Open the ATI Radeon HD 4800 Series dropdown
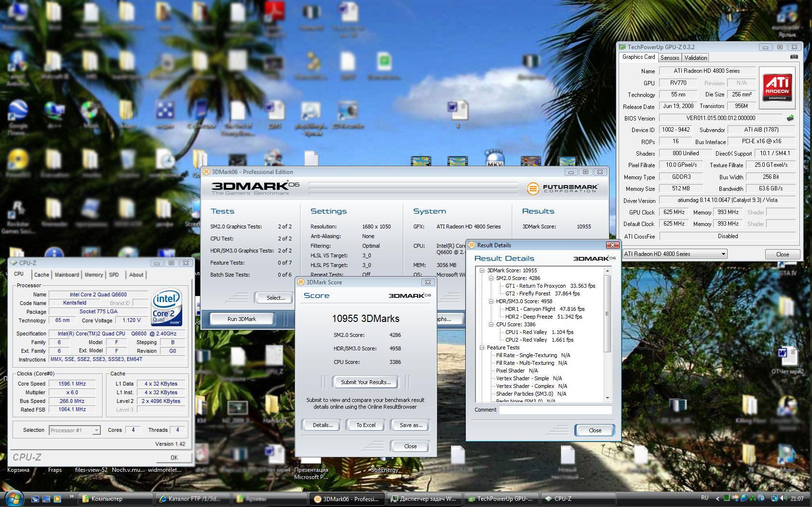The width and height of the screenshot is (812, 507). [x=675, y=254]
